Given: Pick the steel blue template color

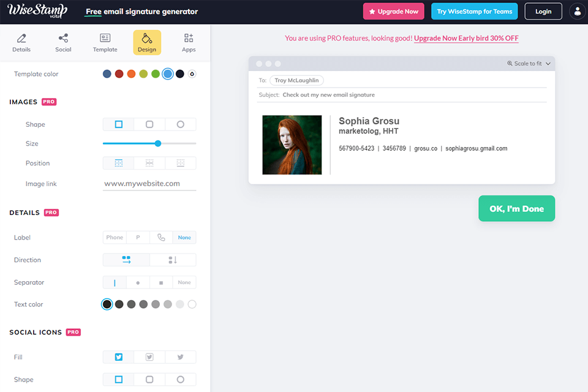Looking at the screenshot, I should point(107,74).
